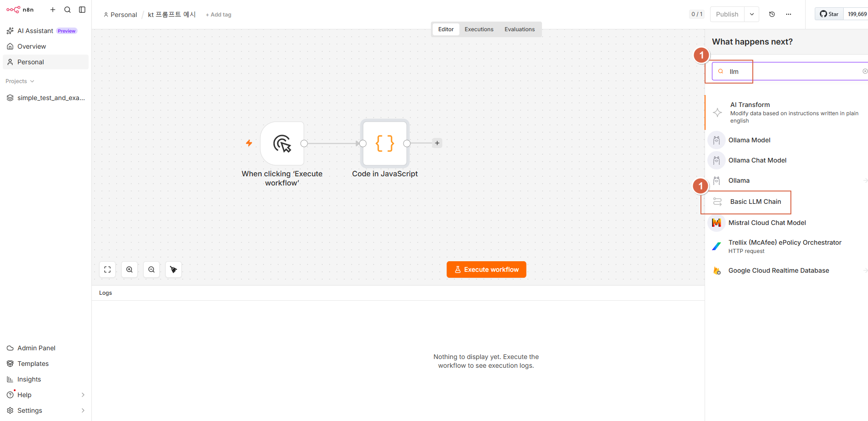Switch to the Editor tab
This screenshot has height=421, width=868.
[x=446, y=29]
